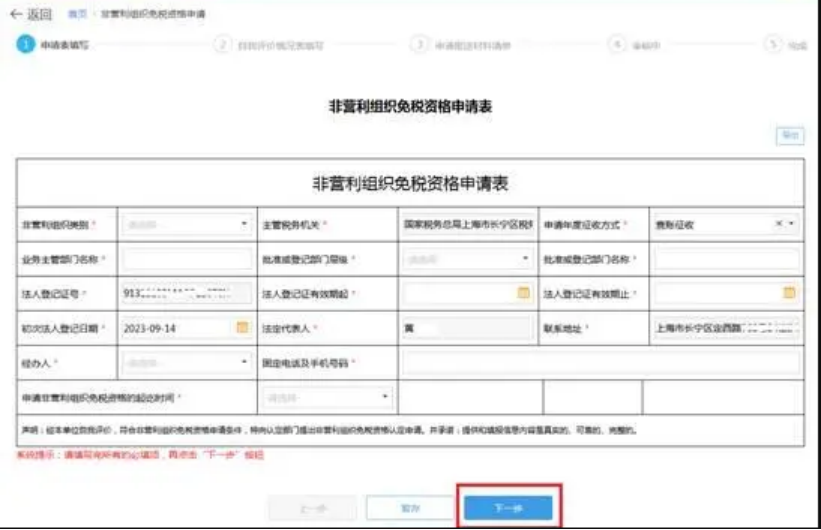Open the 批准或登记部门层级 dropdown
Viewport: 821px width, 530px height.
(x=468, y=259)
